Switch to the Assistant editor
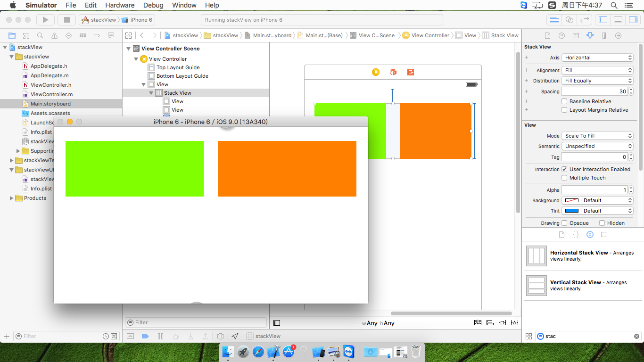Viewport: 644px width, 362px height. coord(569,20)
